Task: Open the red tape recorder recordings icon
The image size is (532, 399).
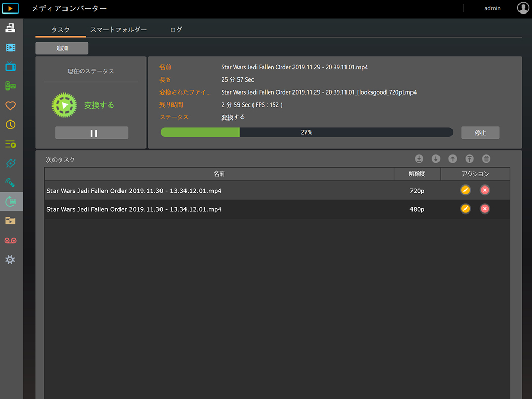Action: [10, 241]
